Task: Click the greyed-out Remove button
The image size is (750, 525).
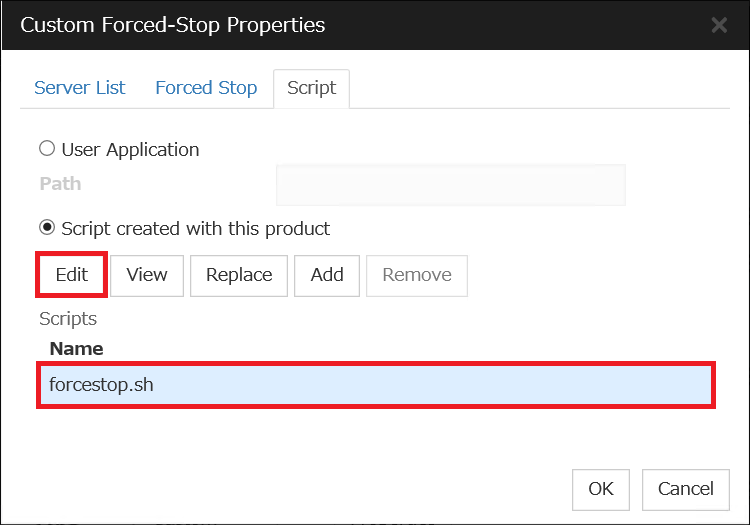Action: tap(417, 275)
